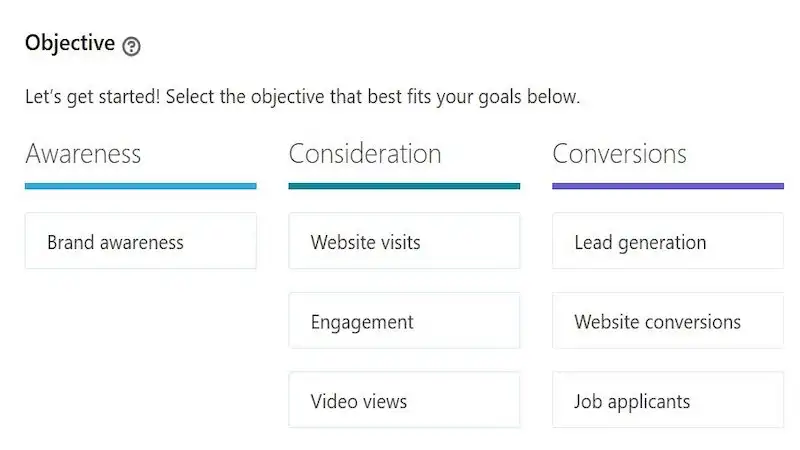Click the light blue bar under Awareness
Screen dimensions: 800x450
pyautogui.click(x=140, y=185)
